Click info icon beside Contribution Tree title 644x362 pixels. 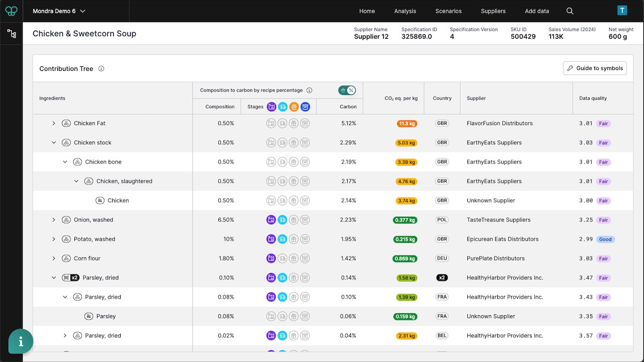pos(101,69)
